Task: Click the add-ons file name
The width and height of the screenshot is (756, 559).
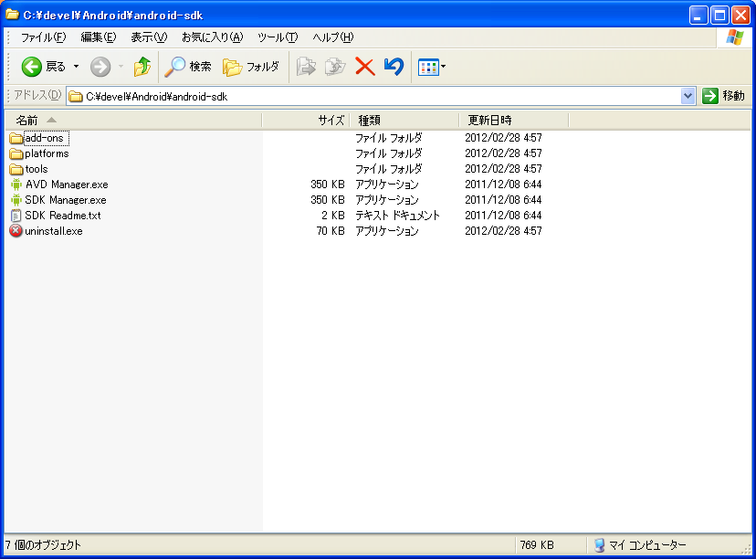Action: (44, 138)
